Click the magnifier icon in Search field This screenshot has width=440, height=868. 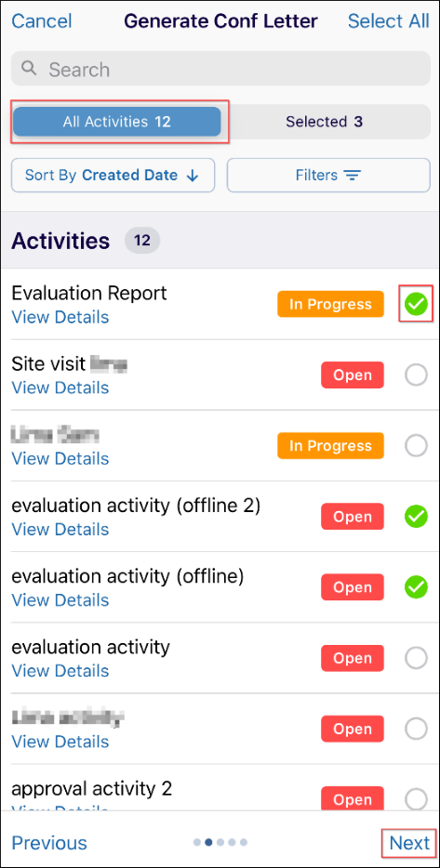point(29,69)
